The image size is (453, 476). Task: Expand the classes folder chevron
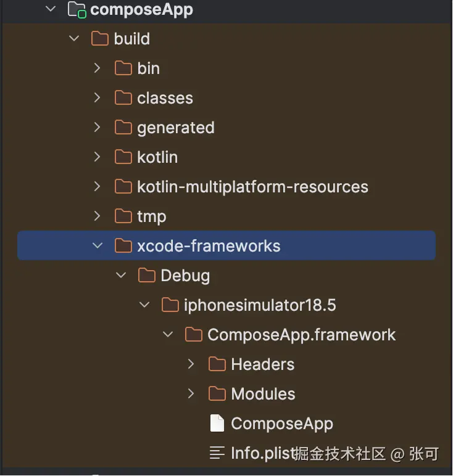point(97,98)
